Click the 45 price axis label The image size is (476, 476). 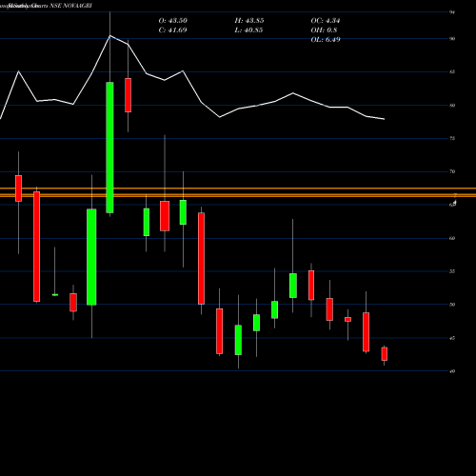click(452, 338)
